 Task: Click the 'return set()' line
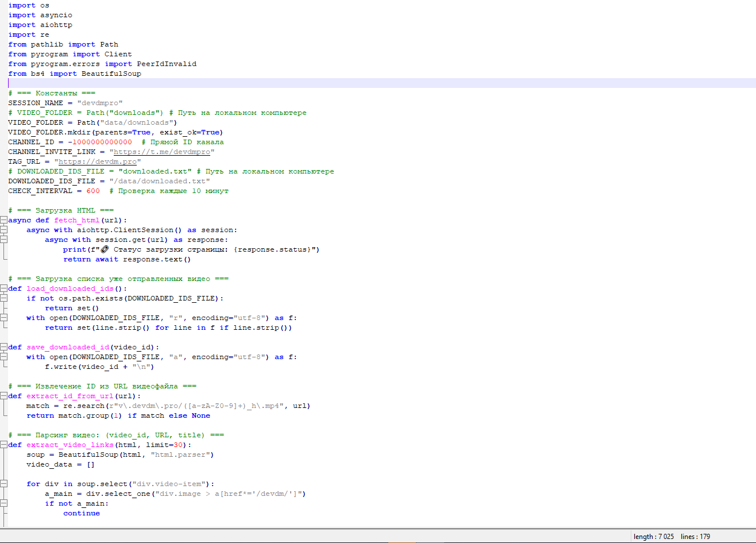pyautogui.click(x=72, y=308)
